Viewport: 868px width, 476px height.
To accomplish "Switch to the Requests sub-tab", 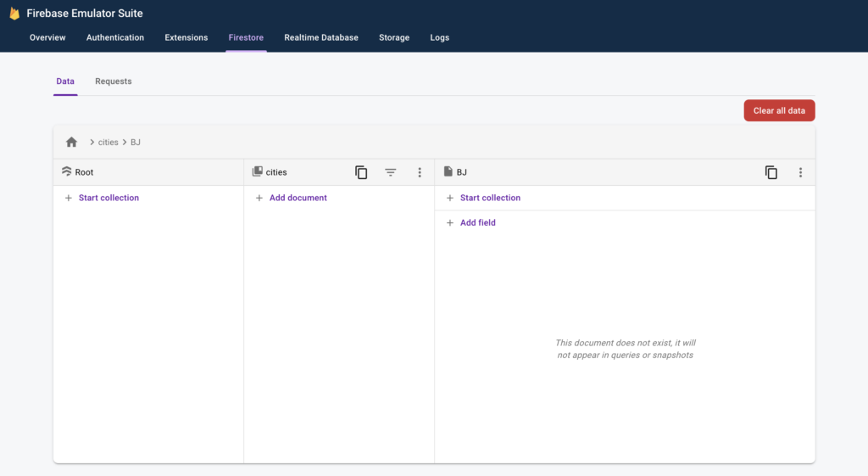I will coord(114,81).
